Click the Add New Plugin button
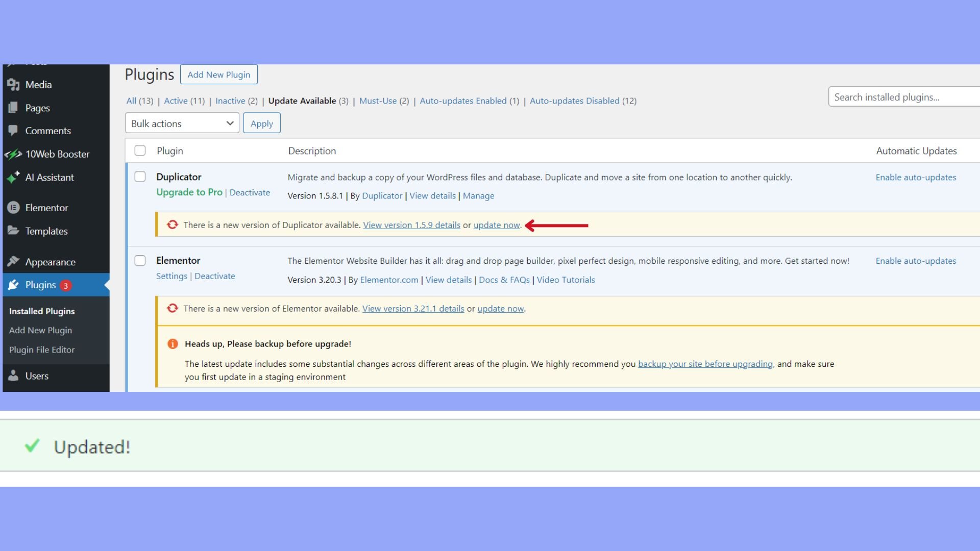Screen dimensions: 980x551 pyautogui.click(x=219, y=74)
